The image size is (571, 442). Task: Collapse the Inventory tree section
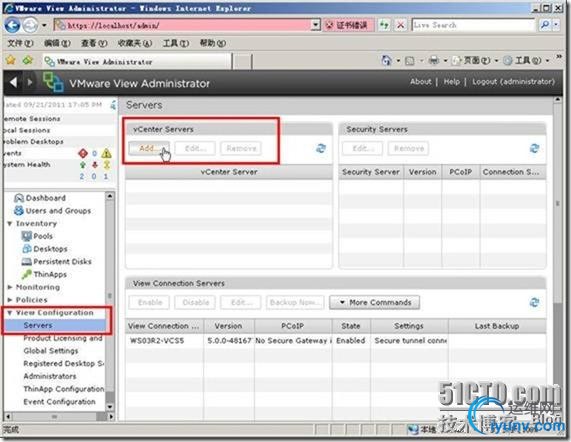tap(9, 224)
